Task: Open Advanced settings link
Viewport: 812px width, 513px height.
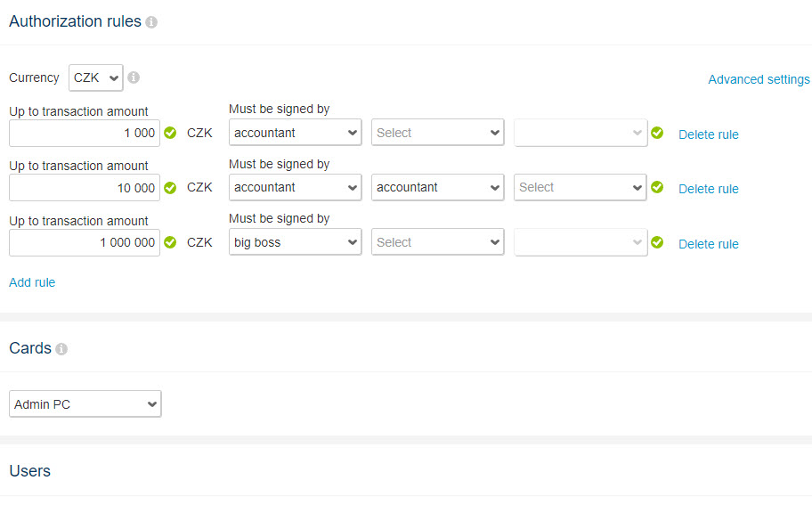Action: pos(759,79)
